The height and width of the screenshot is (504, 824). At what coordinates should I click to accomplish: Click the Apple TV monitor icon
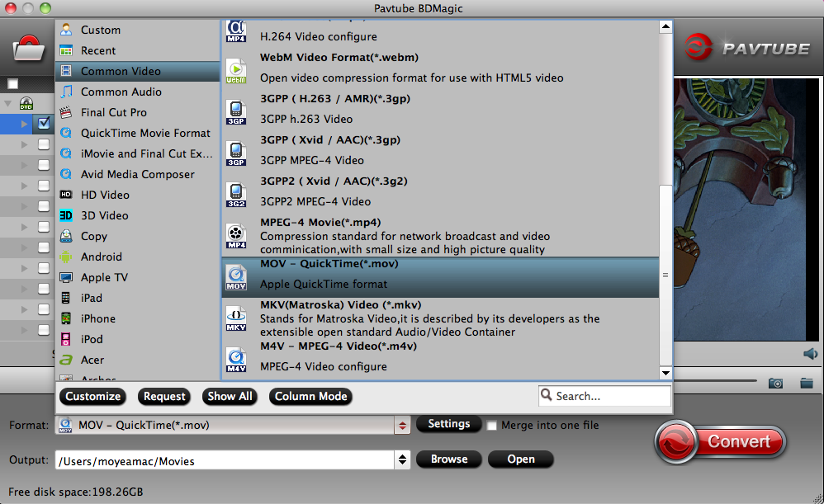click(66, 277)
